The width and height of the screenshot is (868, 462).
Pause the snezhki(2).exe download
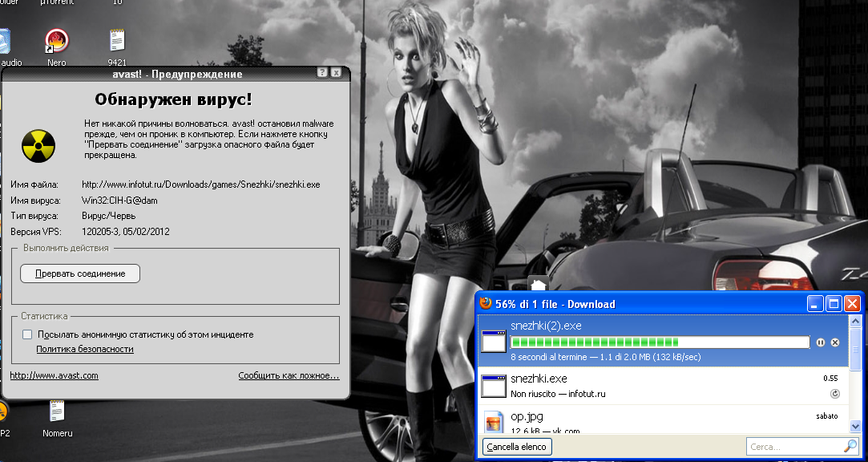821,342
